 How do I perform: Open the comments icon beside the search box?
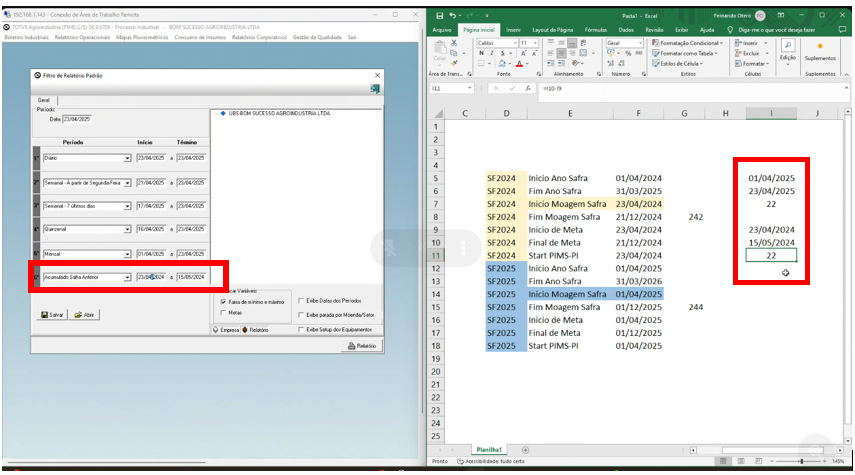point(842,29)
